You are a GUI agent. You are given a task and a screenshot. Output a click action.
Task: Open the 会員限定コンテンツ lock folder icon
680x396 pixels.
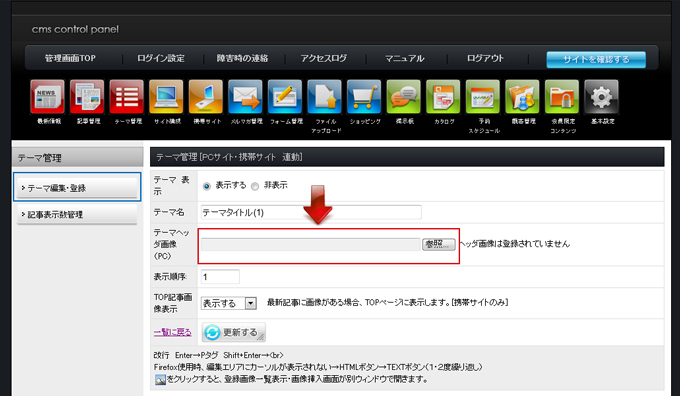562,96
